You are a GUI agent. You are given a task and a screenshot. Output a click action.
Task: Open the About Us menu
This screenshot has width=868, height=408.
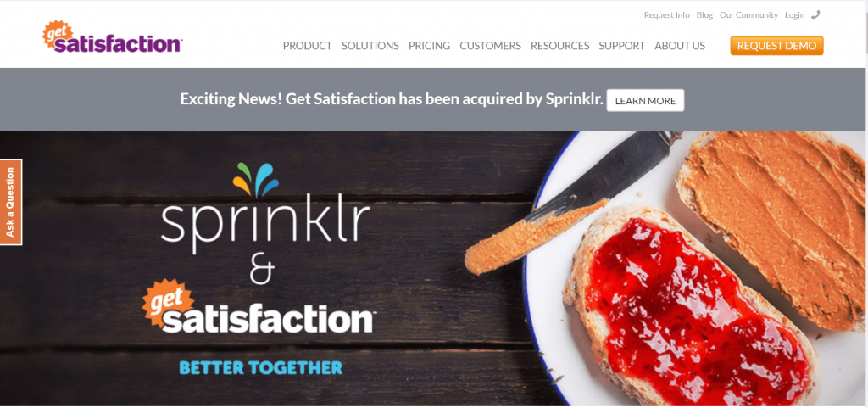click(x=680, y=46)
